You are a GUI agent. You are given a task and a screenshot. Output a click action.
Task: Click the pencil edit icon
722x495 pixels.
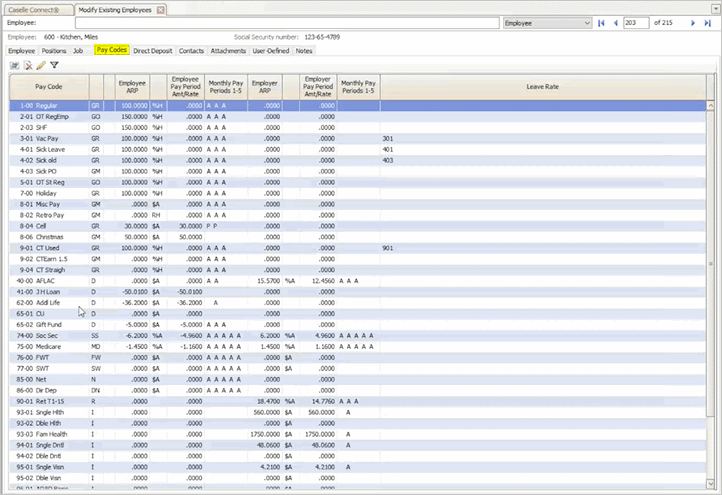tap(41, 65)
